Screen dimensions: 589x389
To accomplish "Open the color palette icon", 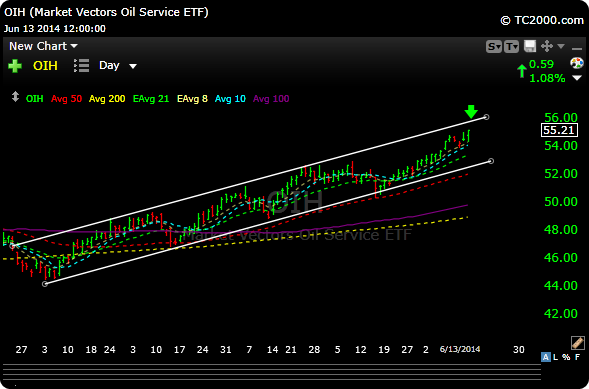I will [577, 63].
